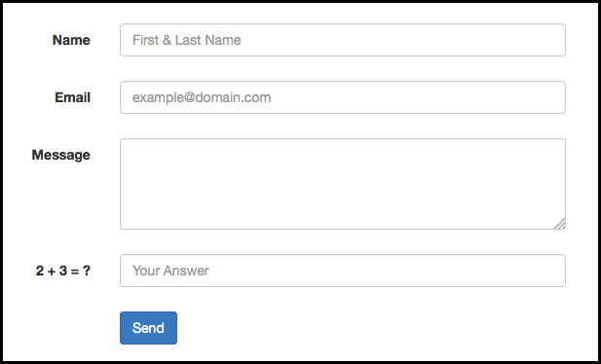
Task: Click the Send button
Action: click(148, 328)
